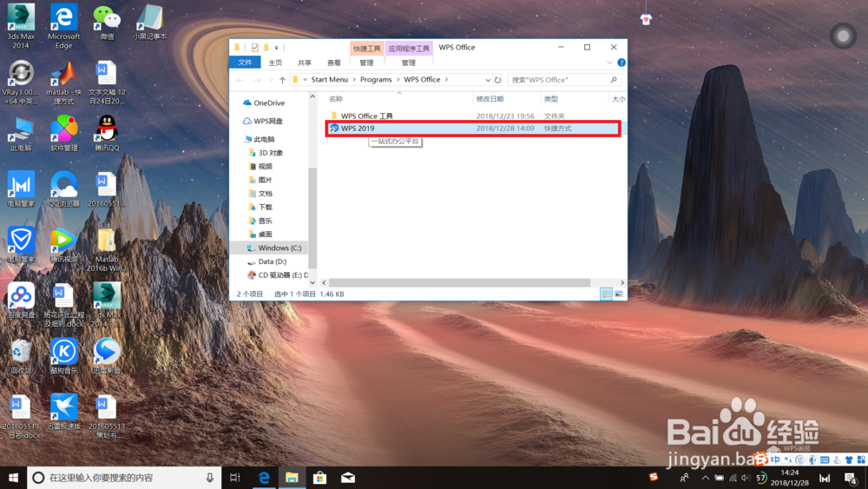Open the Mail app on taskbar
The width and height of the screenshot is (868, 489).
348,478
